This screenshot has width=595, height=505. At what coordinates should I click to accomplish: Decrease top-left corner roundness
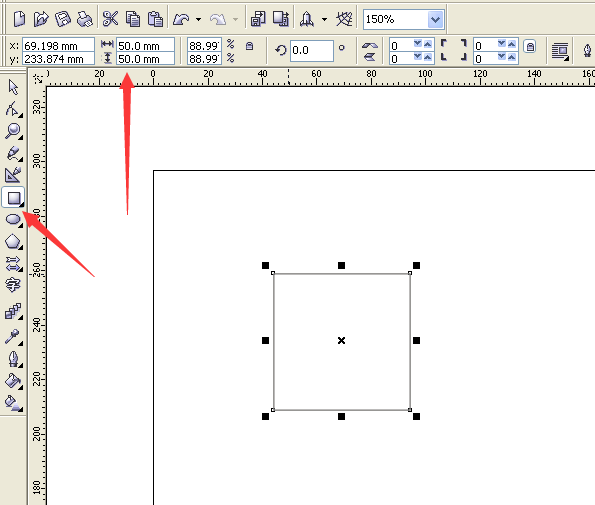click(x=418, y=44)
